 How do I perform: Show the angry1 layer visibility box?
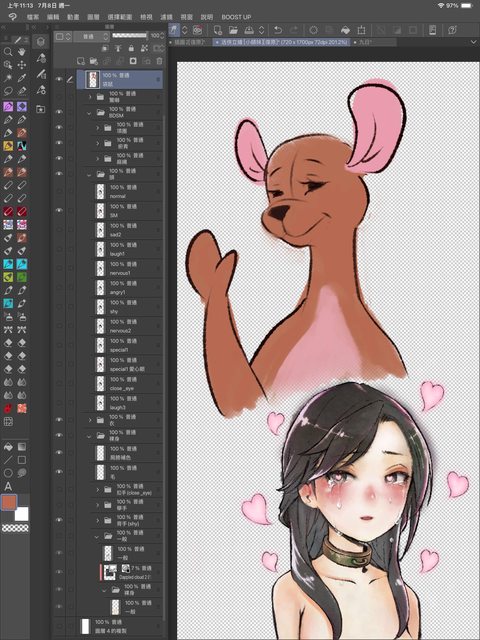59,287
